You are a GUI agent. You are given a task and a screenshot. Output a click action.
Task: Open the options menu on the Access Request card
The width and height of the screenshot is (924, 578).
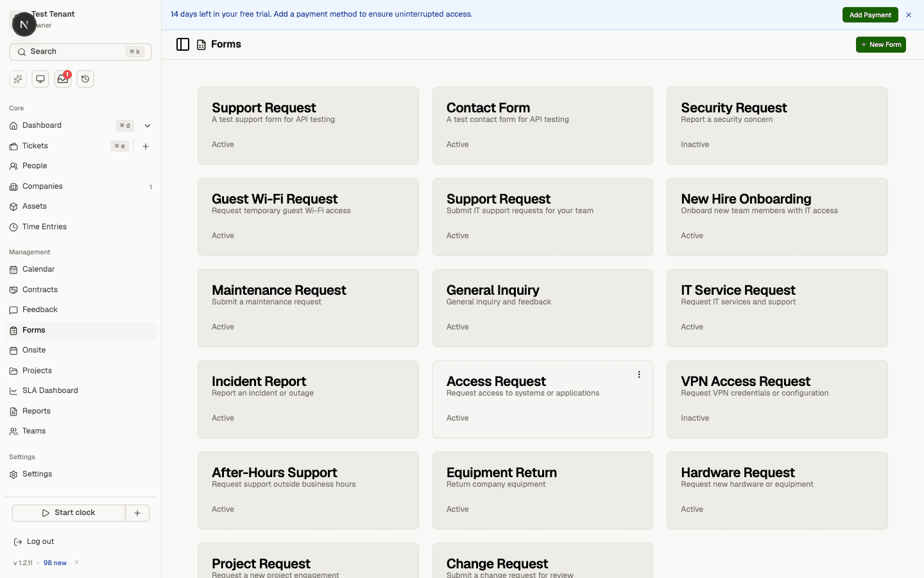point(638,374)
